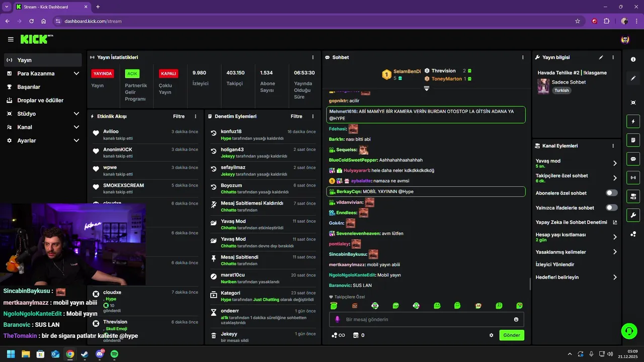Open emoji picker in chat message box

click(516, 319)
